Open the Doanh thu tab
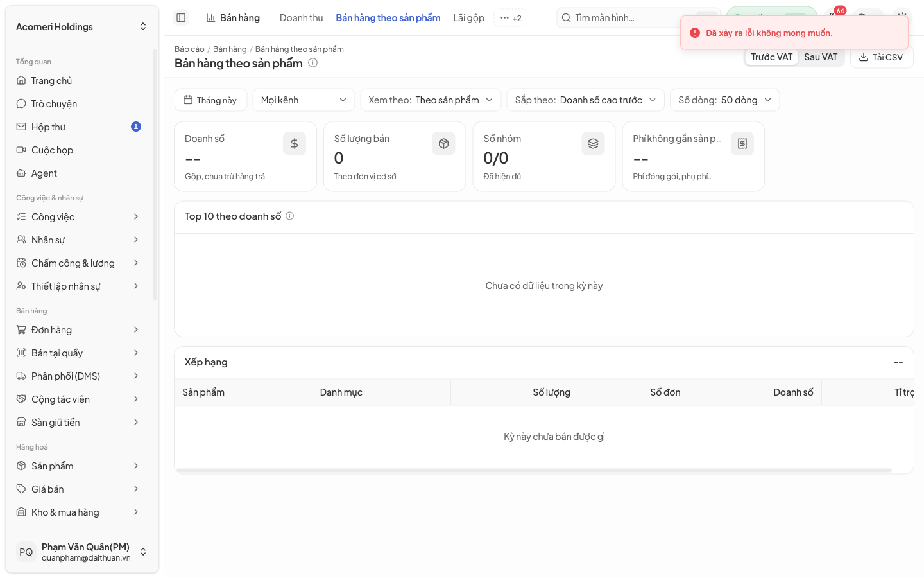Viewport: 924px width, 578px height. 301,18
